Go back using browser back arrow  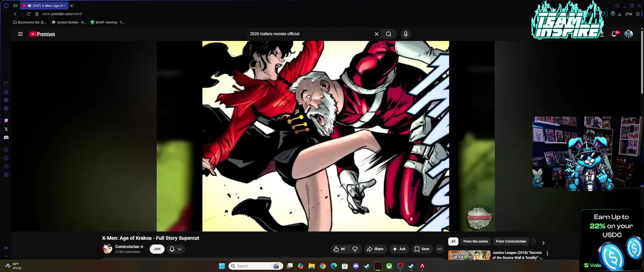point(15,14)
